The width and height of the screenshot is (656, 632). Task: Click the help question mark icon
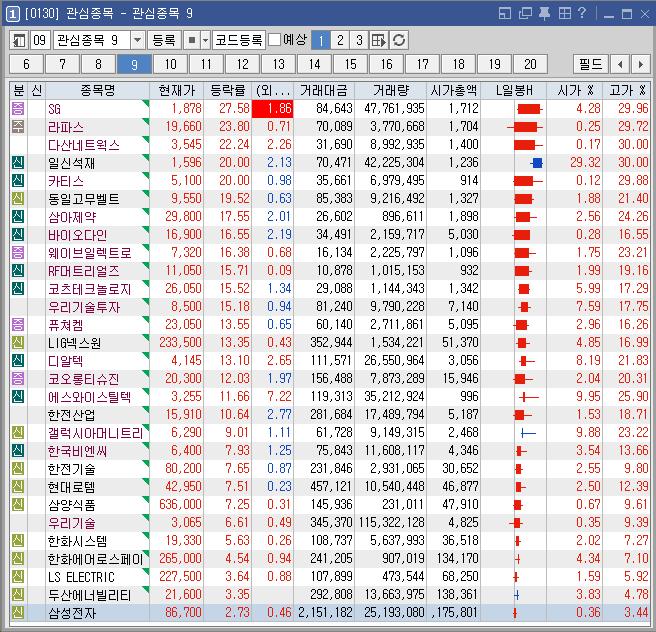coord(582,13)
